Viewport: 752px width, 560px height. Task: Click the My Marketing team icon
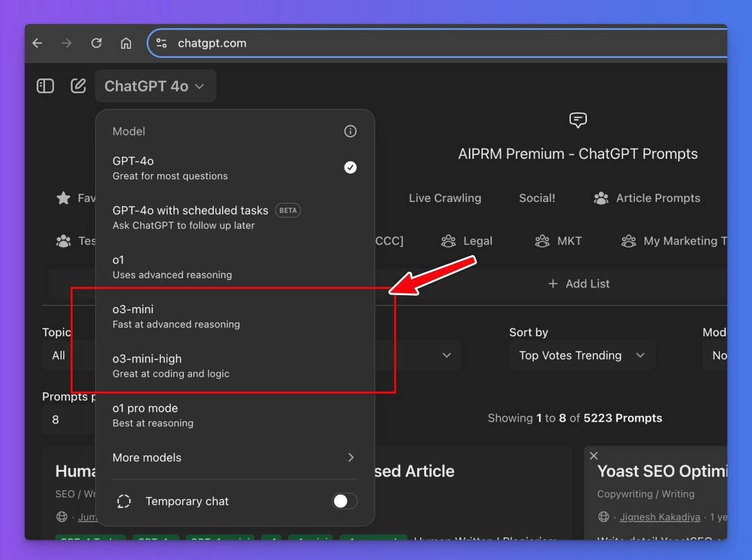(x=628, y=241)
